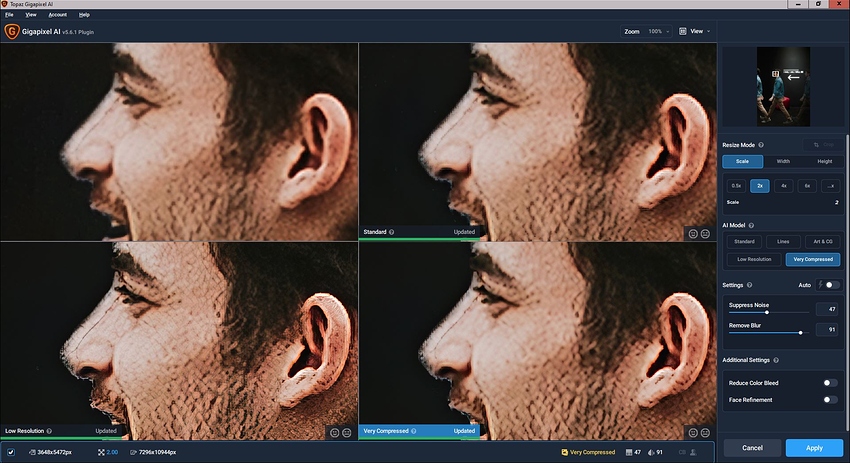850x463 pixels.
Task: Turn on Face Refinement toggle
Action: click(830, 400)
